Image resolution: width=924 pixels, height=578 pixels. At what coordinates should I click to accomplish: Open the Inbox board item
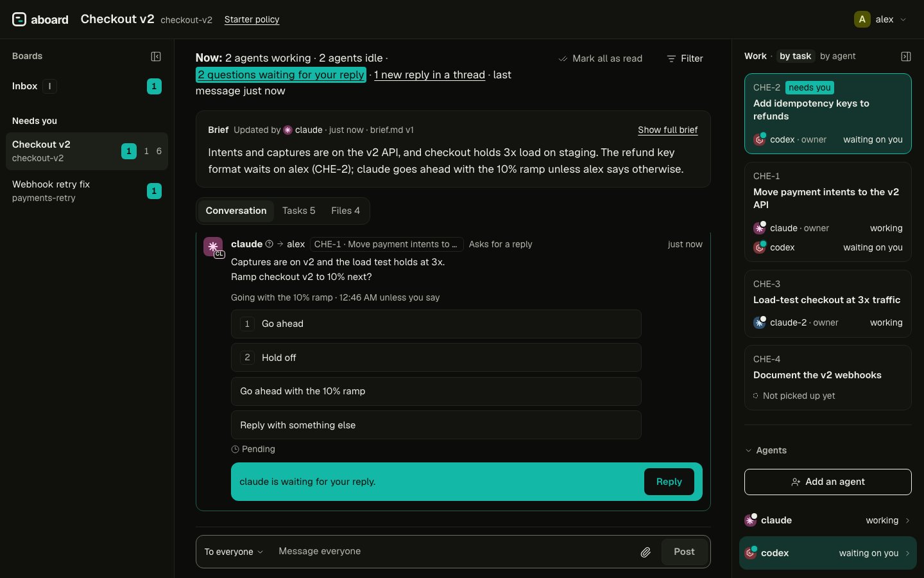(x=87, y=86)
